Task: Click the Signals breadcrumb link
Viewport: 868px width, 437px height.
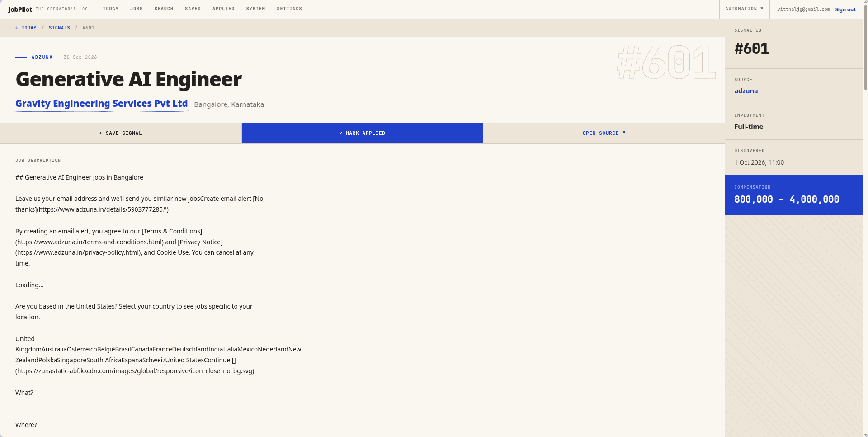Action: pyautogui.click(x=60, y=28)
